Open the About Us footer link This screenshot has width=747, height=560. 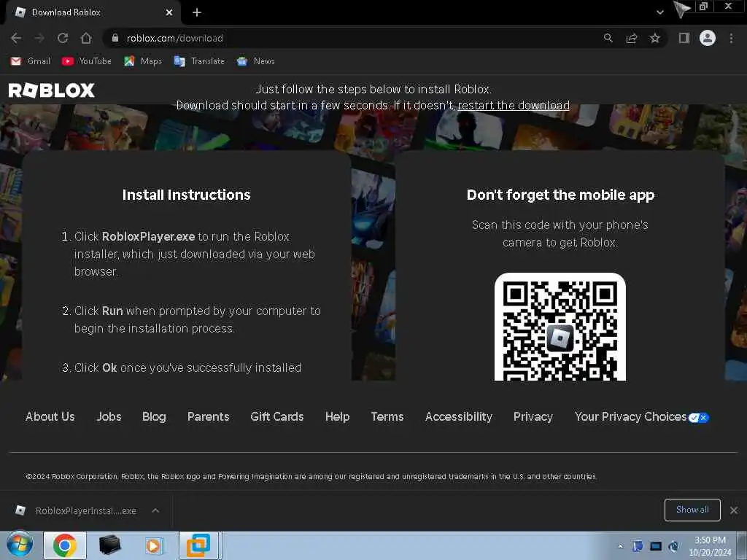50,416
